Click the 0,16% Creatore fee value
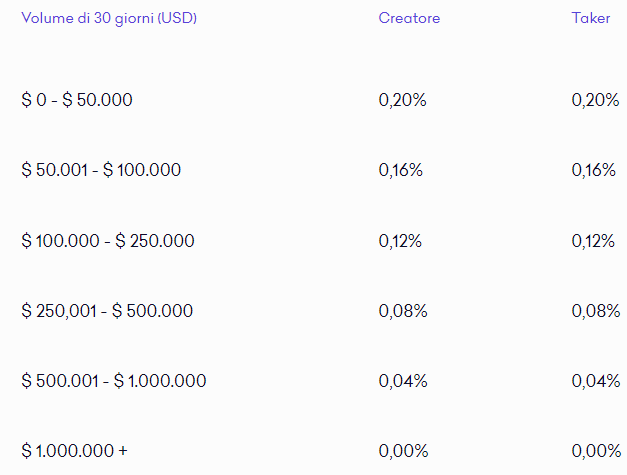 (x=401, y=170)
